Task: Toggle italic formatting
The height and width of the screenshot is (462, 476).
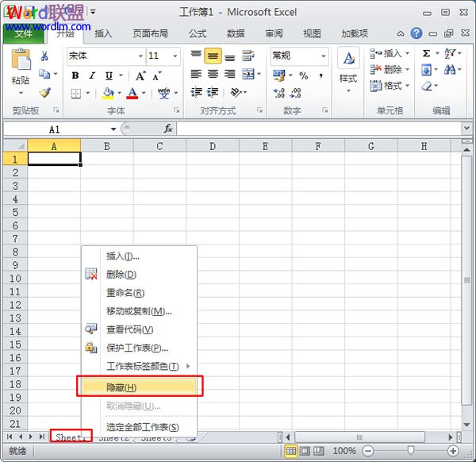Action: pyautogui.click(x=91, y=75)
